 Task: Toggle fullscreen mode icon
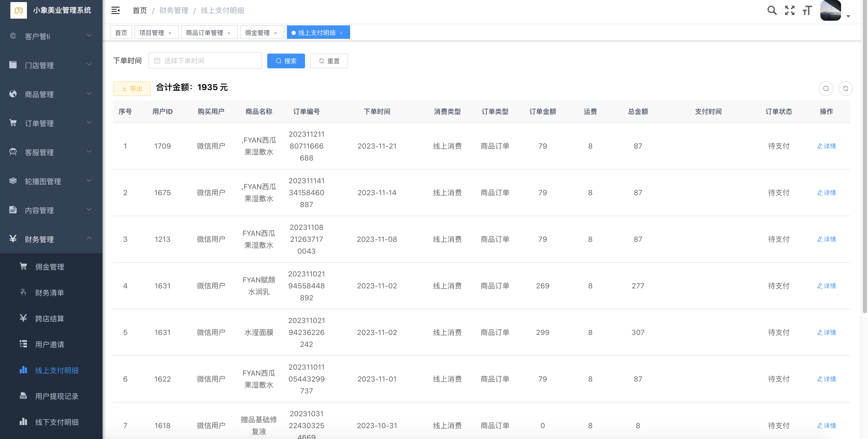[790, 10]
